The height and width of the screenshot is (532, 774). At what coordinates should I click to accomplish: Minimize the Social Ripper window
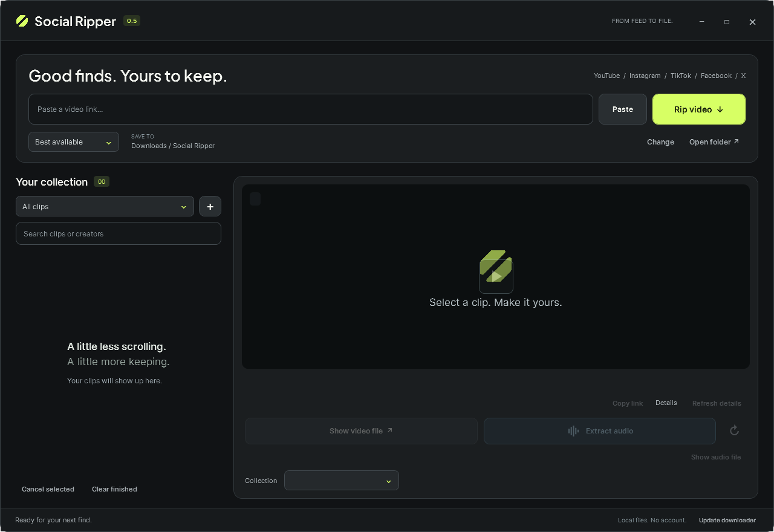click(x=702, y=22)
